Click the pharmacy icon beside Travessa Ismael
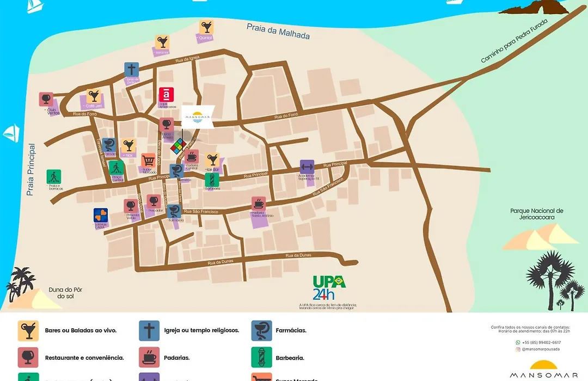Screen dimensions: 588x381 [109, 145]
